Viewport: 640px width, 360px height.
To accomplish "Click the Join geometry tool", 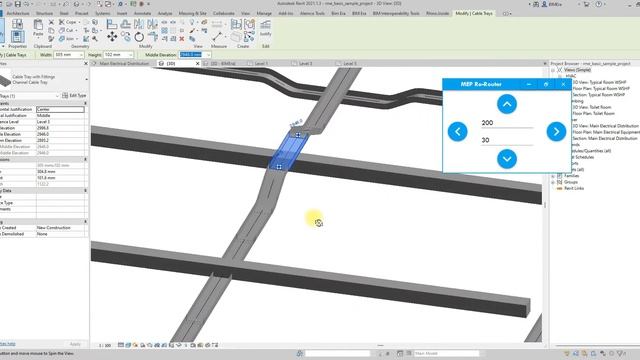I will [x=68, y=39].
